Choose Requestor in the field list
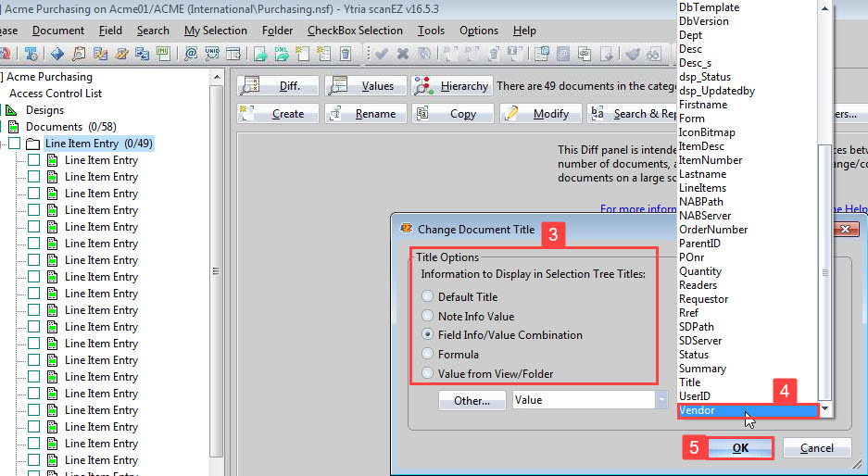 coord(748,299)
